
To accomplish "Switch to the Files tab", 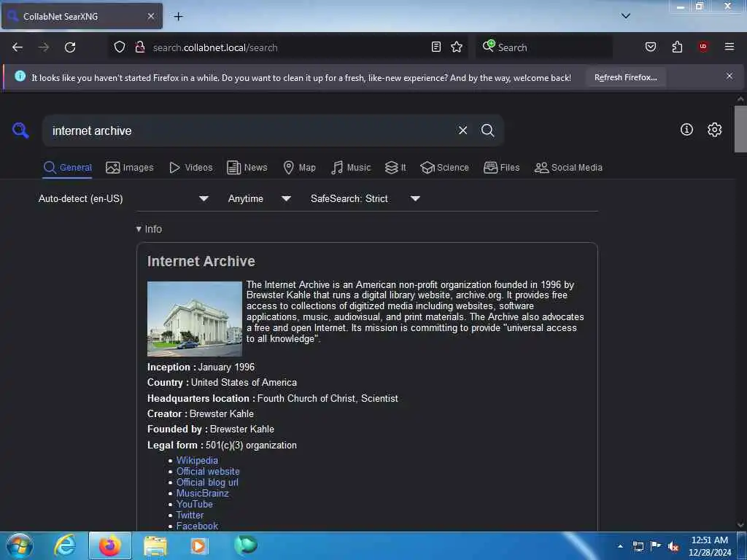I will click(501, 168).
